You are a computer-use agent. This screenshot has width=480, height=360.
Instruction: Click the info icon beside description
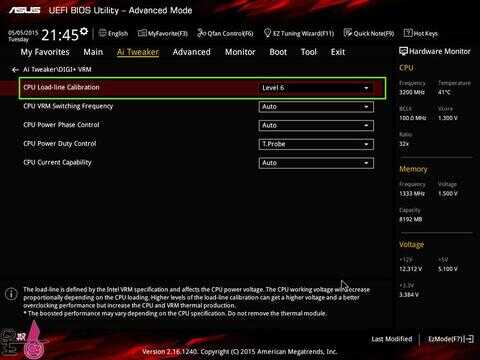(11, 294)
